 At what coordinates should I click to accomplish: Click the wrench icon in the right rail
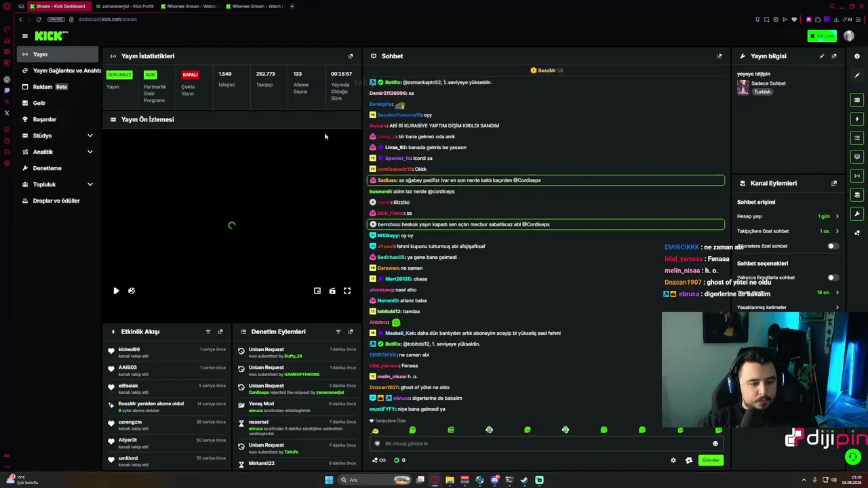[857, 214]
